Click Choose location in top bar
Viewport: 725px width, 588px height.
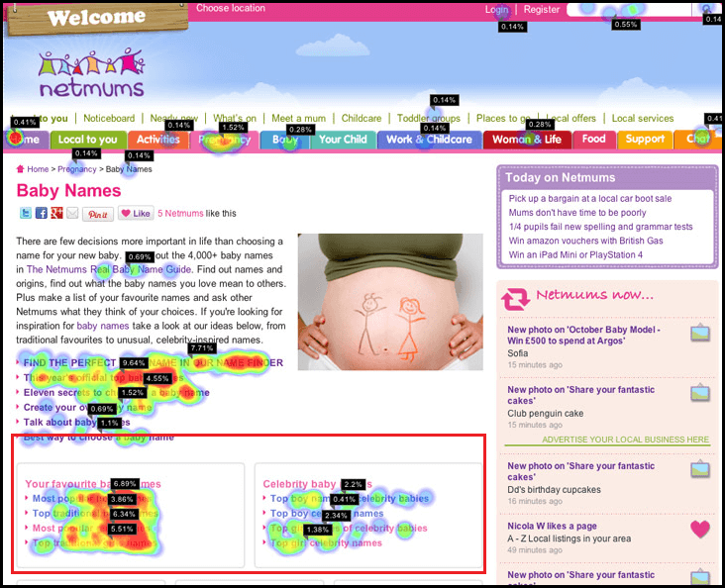pos(230,8)
